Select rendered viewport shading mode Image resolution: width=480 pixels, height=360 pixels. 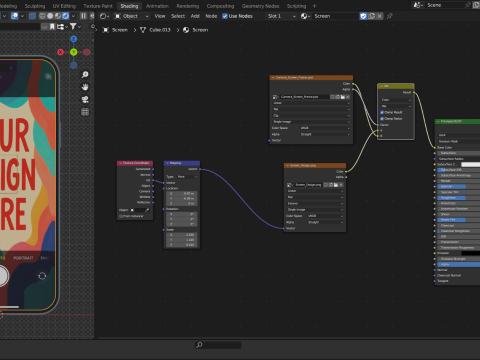[x=66, y=16]
